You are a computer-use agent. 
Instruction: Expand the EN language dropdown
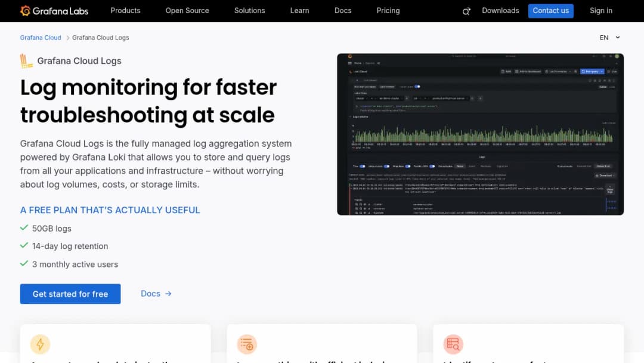tap(609, 38)
